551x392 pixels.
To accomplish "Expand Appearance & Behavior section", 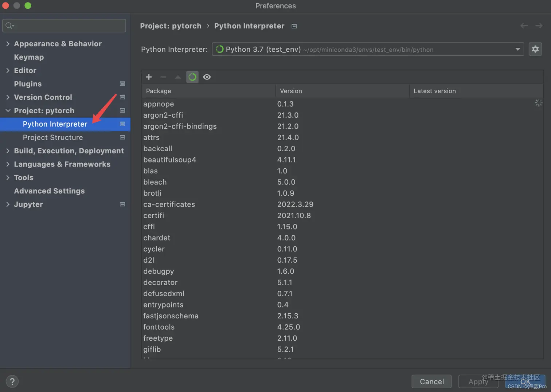I will tap(8, 44).
